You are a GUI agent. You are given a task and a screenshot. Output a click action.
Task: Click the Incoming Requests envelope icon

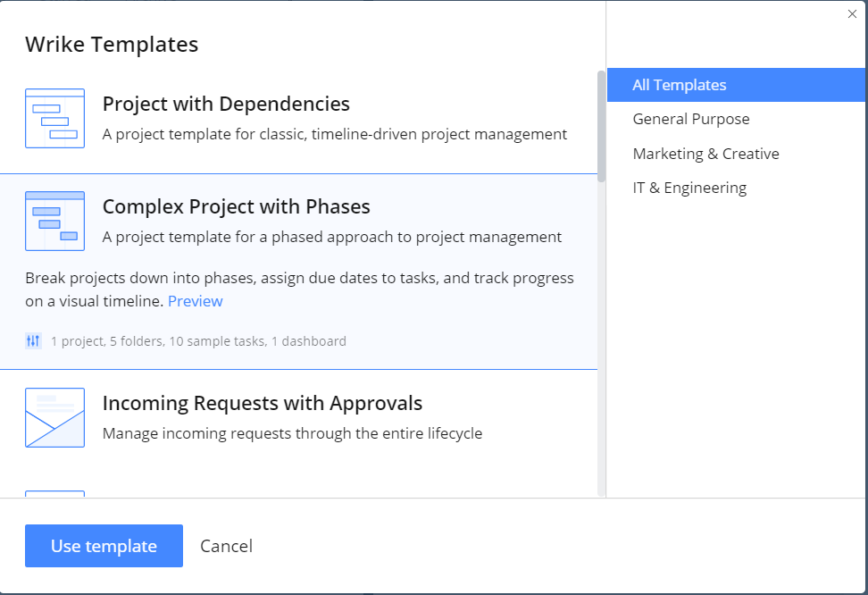pyautogui.click(x=54, y=417)
